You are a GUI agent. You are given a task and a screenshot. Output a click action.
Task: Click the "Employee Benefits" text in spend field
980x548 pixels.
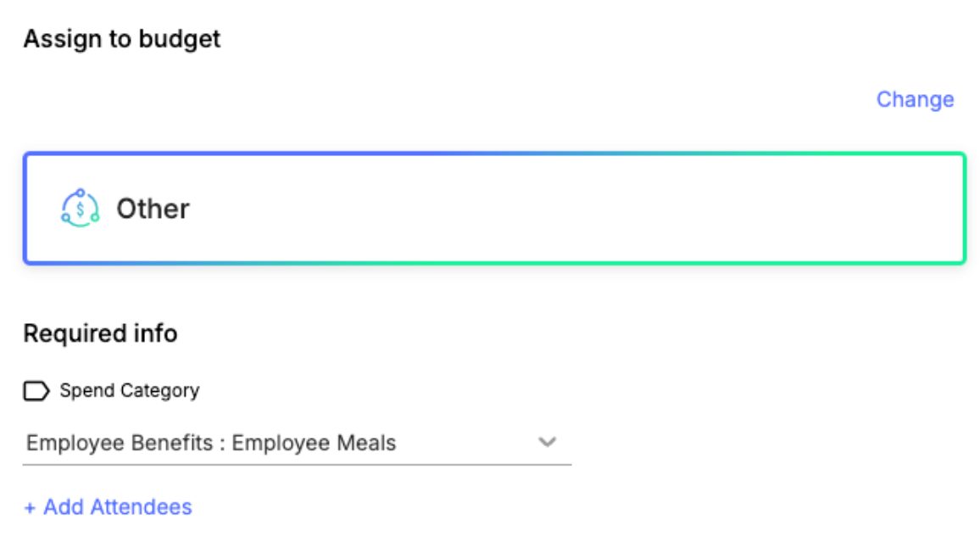(x=120, y=443)
